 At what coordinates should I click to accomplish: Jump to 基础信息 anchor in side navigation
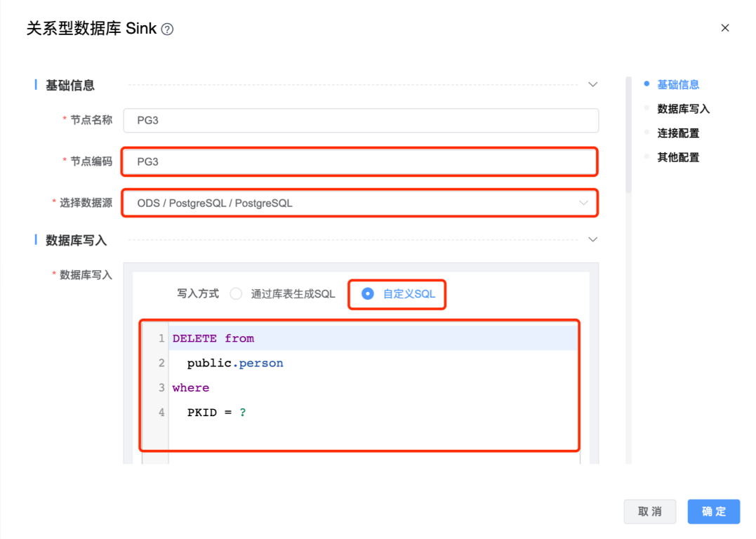(677, 85)
